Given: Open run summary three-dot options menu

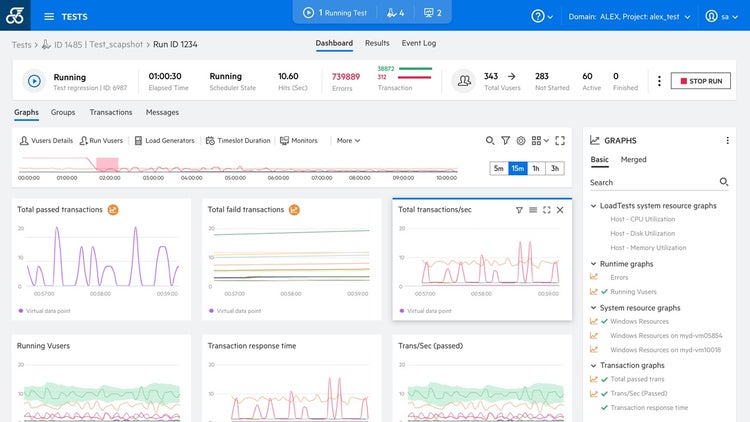Looking at the screenshot, I should (659, 81).
